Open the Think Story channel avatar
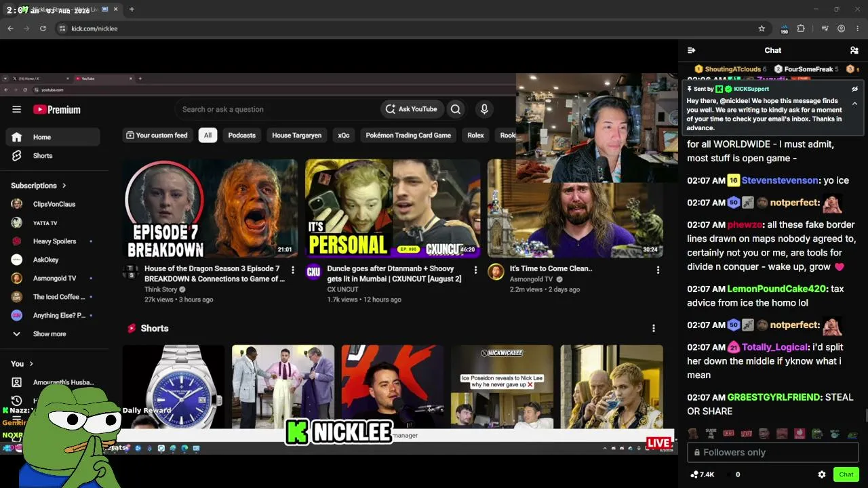Screen dimensions: 868x488 click(131, 272)
